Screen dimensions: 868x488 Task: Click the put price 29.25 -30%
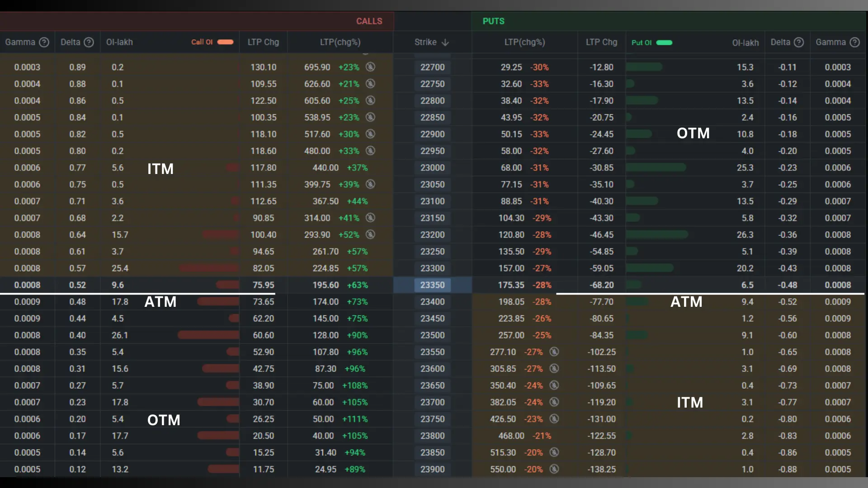tap(525, 67)
